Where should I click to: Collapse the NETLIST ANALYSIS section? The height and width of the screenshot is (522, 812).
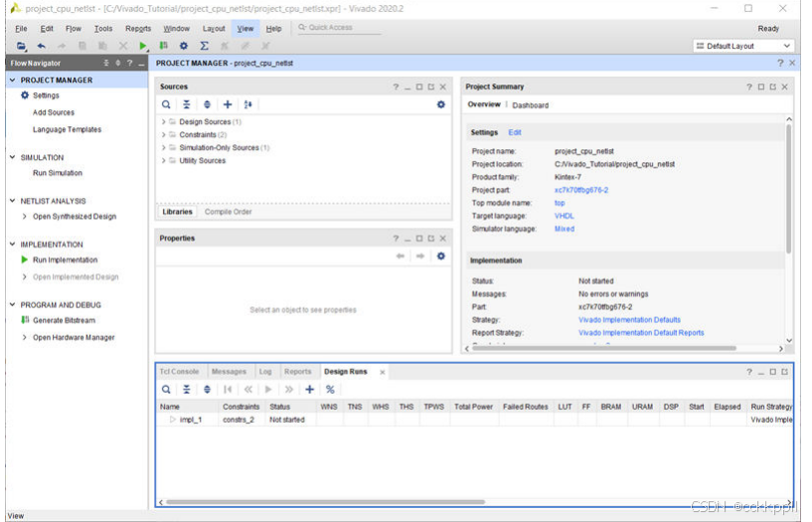(13, 201)
